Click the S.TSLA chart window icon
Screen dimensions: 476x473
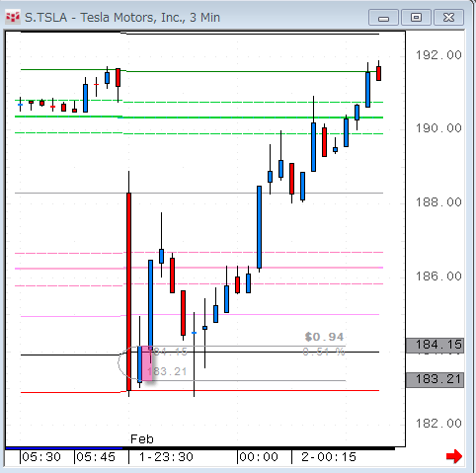tap(13, 17)
